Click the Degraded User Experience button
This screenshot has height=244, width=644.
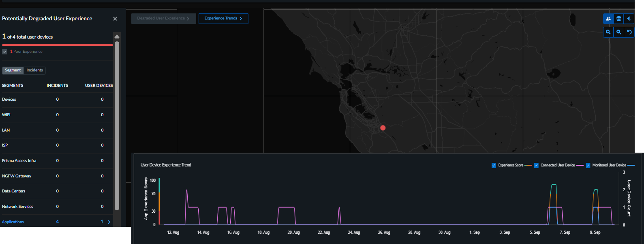tap(163, 19)
